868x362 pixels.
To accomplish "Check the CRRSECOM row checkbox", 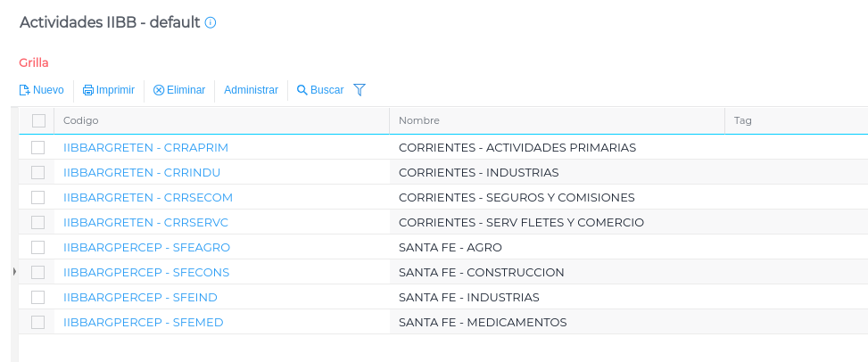I will [x=38, y=197].
